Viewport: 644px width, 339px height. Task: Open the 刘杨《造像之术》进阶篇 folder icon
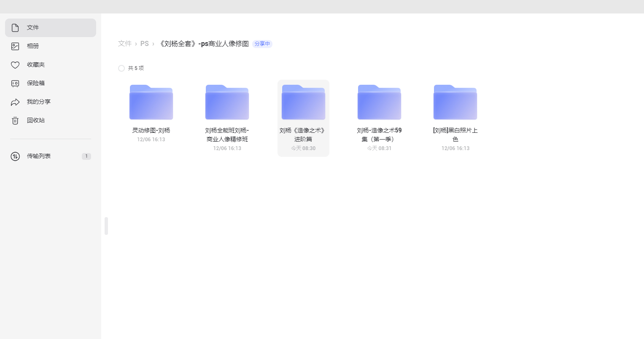pyautogui.click(x=303, y=102)
